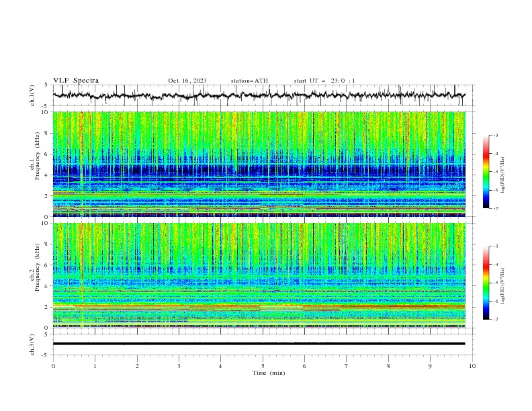Screen dimensions: 532x411
Task: Click the "-3" tick on the lower color bar
Action: [x=496, y=246]
